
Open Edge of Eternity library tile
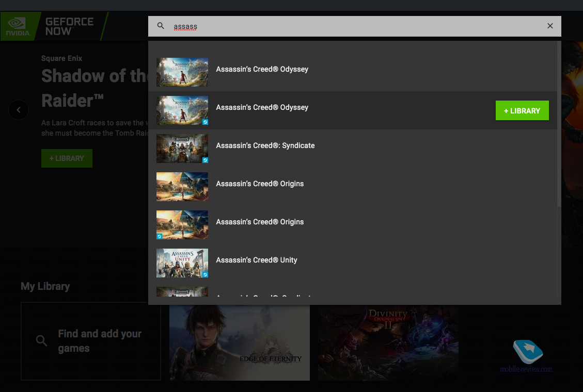click(x=240, y=342)
